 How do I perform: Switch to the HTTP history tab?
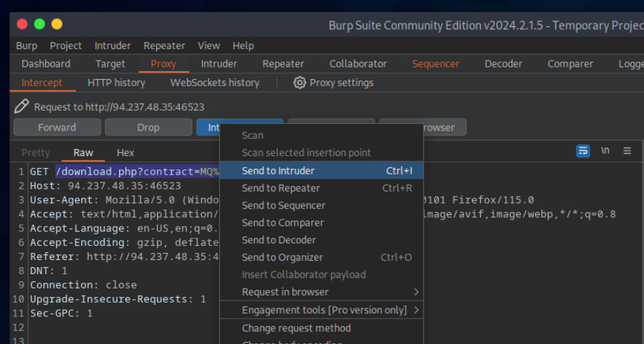[116, 83]
